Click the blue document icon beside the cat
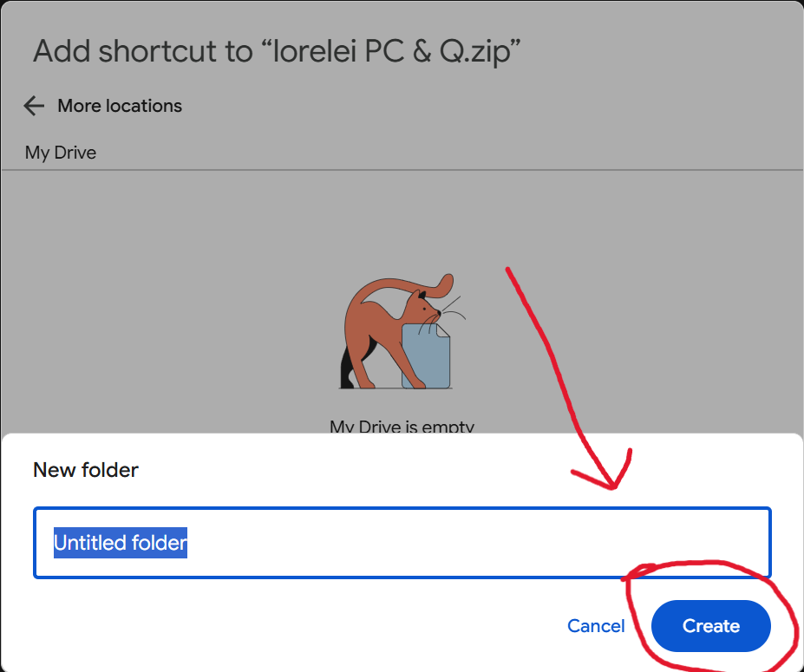Viewport: 804px width, 672px height. (x=427, y=357)
